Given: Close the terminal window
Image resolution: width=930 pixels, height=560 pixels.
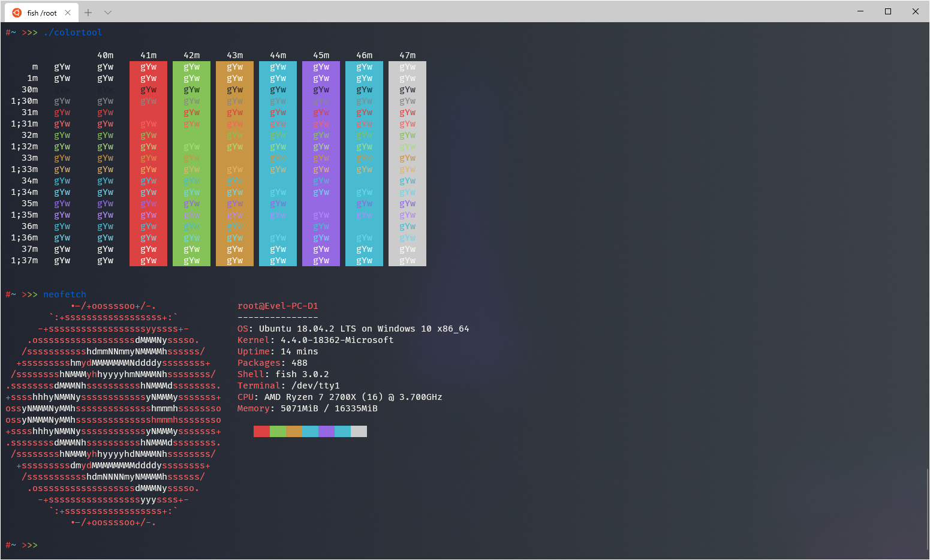Looking at the screenshot, I should 916,11.
